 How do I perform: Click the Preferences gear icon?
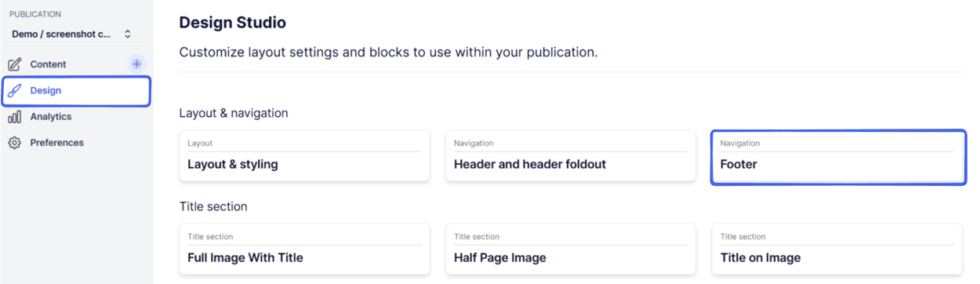(14, 143)
